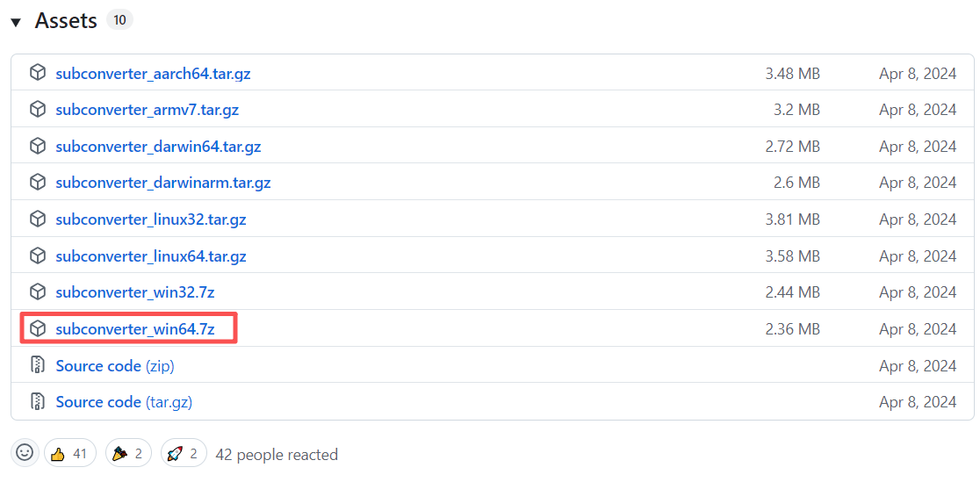Viewport: 980px width, 482px height.
Task: Toggle the rocket reaction
Action: tap(184, 454)
